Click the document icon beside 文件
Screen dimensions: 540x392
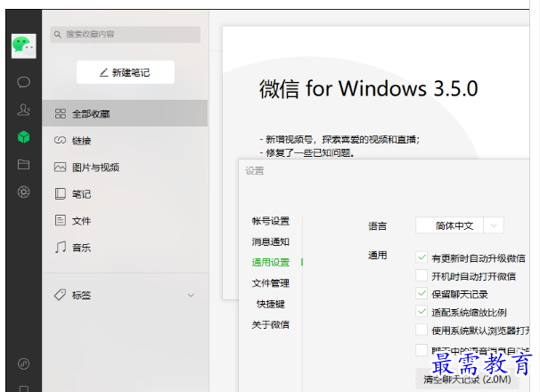(x=61, y=220)
